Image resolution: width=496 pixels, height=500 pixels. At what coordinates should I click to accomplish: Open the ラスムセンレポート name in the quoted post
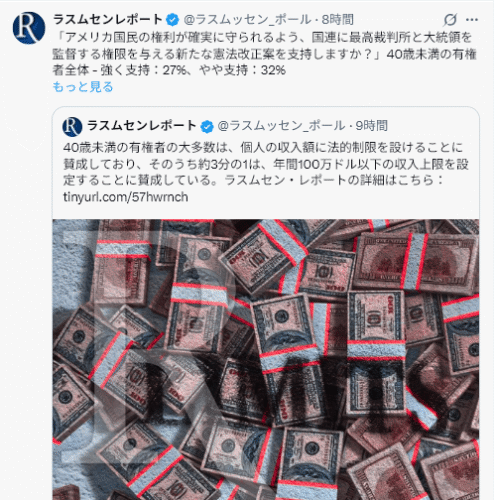(x=142, y=126)
